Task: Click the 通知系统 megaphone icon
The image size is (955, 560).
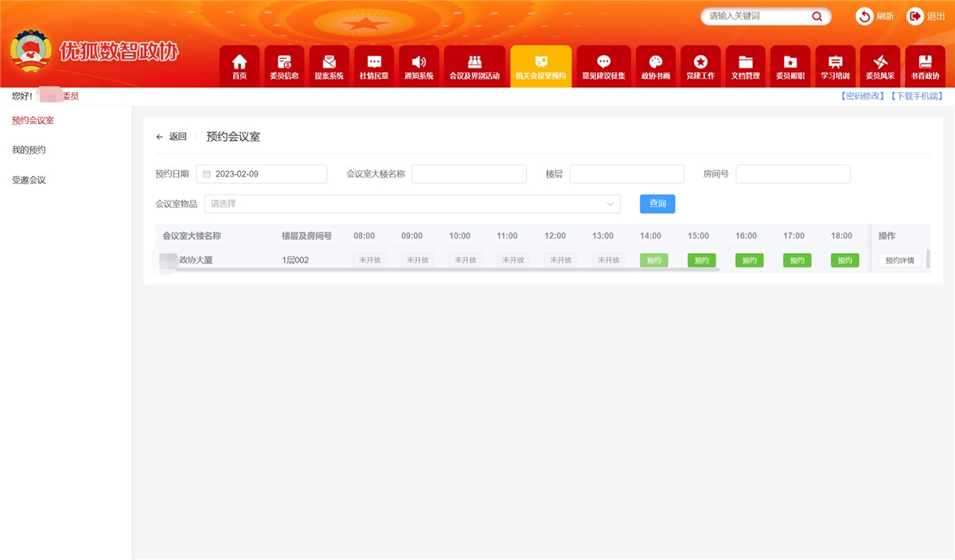Action: tap(419, 65)
